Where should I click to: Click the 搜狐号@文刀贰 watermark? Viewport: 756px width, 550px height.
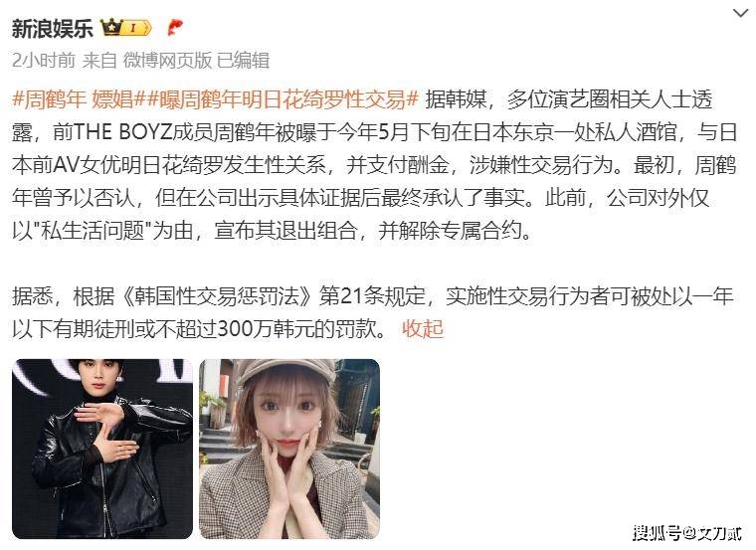(x=687, y=533)
